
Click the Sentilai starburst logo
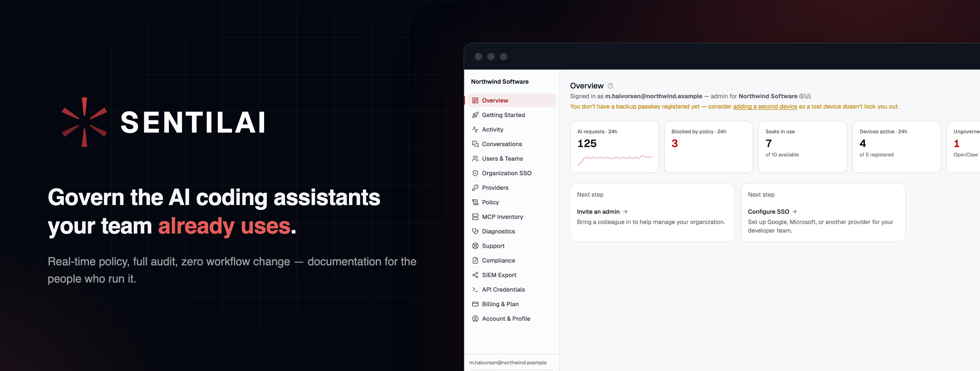(84, 122)
